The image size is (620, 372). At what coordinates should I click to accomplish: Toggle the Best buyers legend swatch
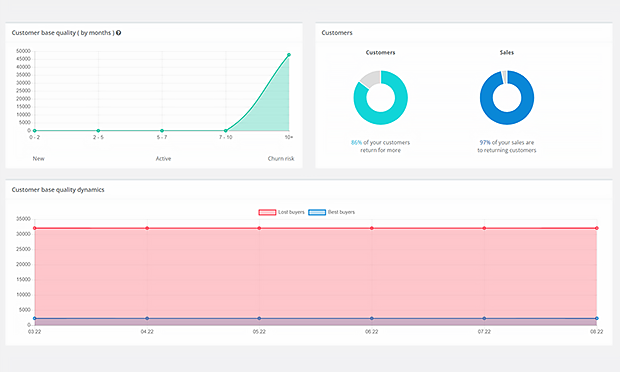click(x=317, y=212)
